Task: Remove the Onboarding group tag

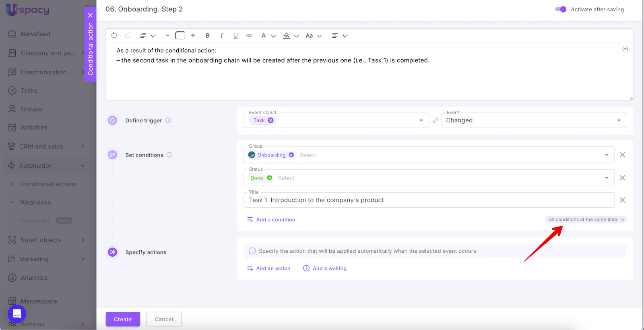Action: point(291,155)
